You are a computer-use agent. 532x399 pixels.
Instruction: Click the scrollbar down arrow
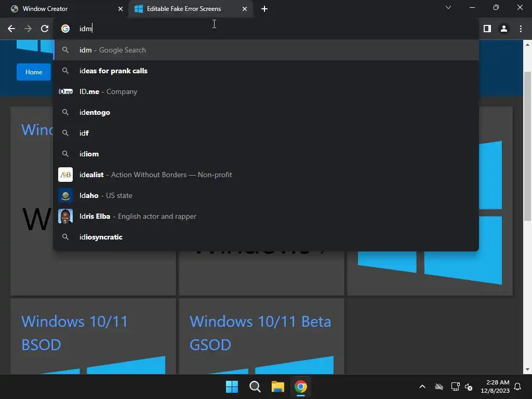527,369
